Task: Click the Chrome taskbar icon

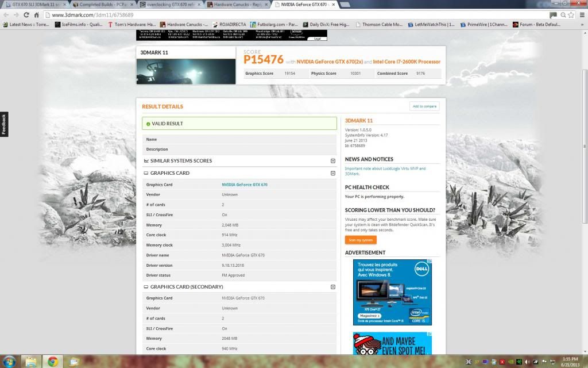Action: 52,362
